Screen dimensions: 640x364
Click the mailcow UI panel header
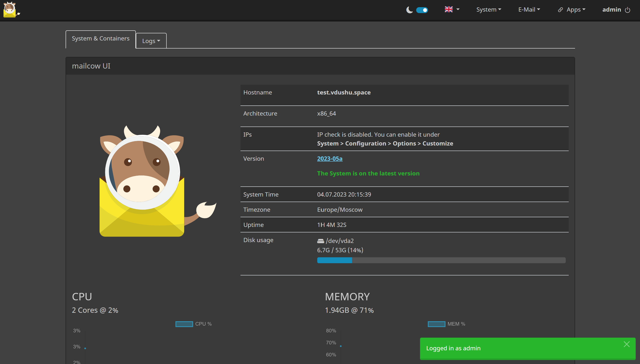tap(320, 66)
